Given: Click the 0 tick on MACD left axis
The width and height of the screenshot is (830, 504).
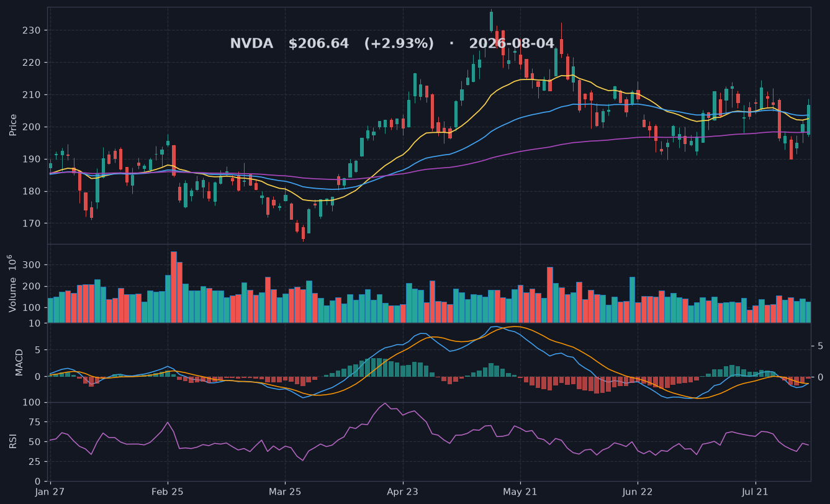Looking at the screenshot, I should [38, 377].
